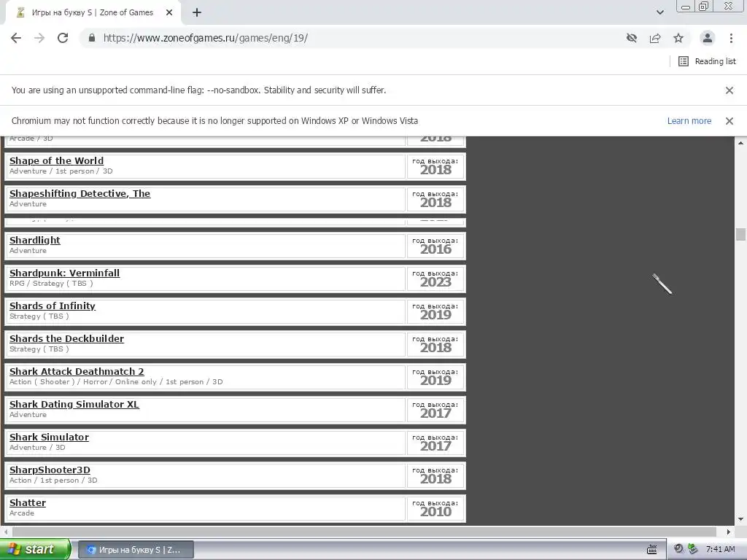
Task: Reload the current page
Action: tap(63, 38)
